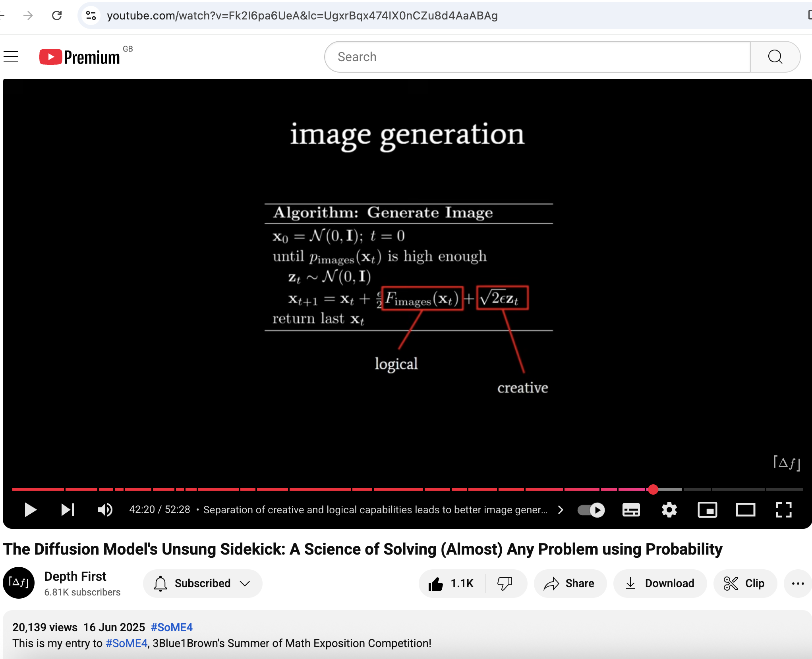
Task: Click the Search input field
Action: coord(536,57)
